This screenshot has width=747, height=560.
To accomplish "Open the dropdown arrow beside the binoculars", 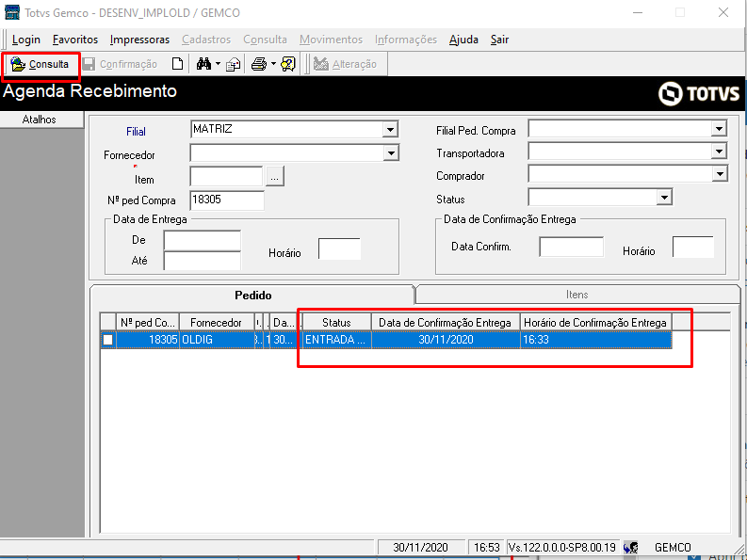I will click(218, 64).
